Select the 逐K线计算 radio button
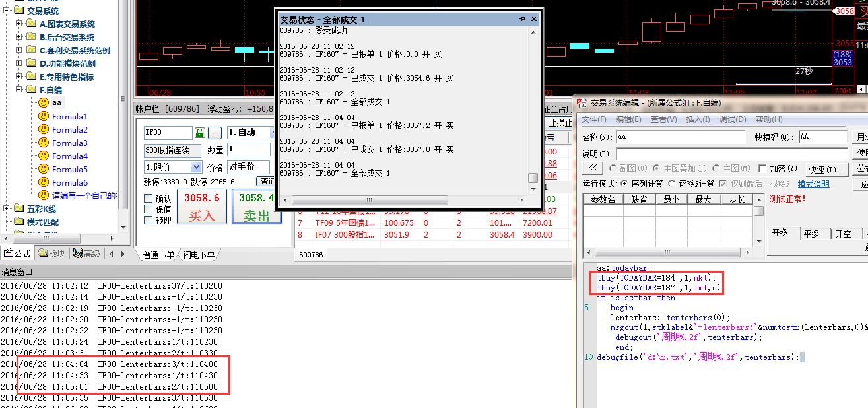The height and width of the screenshot is (408, 868). pyautogui.click(x=672, y=184)
